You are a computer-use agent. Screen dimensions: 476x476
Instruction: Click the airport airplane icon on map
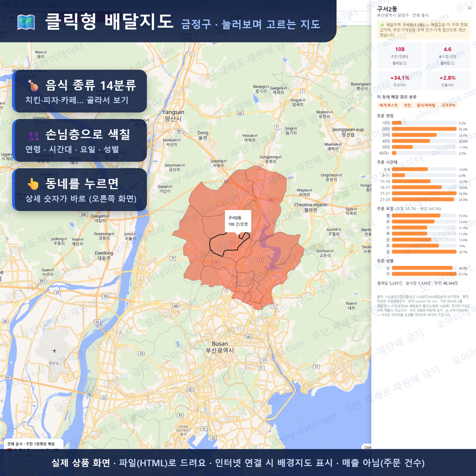pos(54,351)
